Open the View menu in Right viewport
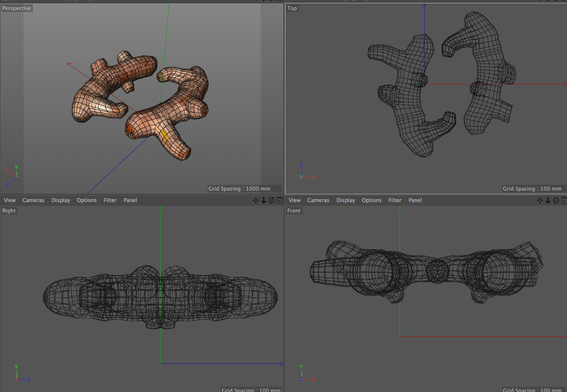Screen dimensions: 567x392 [10, 201]
